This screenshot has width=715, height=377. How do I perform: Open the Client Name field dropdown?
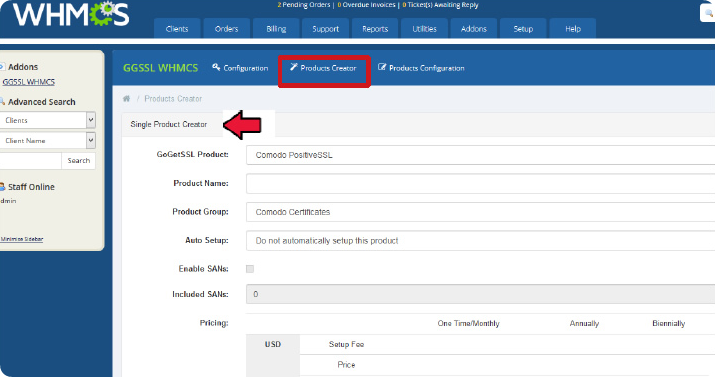click(47, 140)
